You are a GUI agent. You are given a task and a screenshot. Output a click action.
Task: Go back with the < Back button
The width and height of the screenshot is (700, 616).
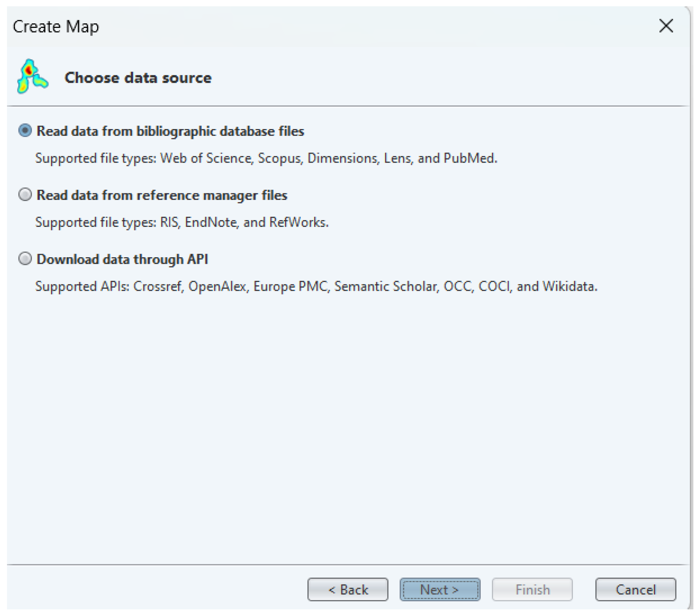click(347, 589)
